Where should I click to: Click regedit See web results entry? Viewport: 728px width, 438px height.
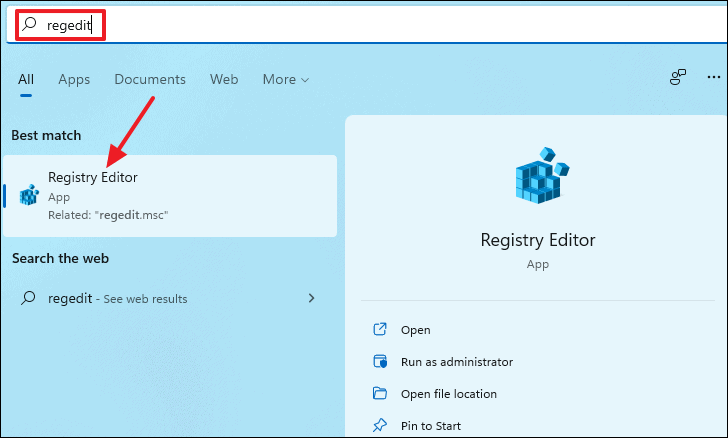pos(168,298)
